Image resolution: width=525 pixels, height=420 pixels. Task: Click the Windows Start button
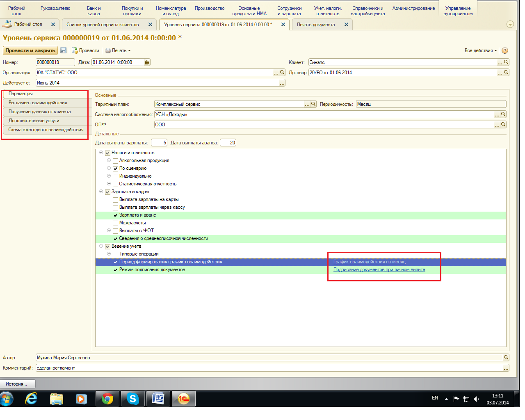(7, 399)
